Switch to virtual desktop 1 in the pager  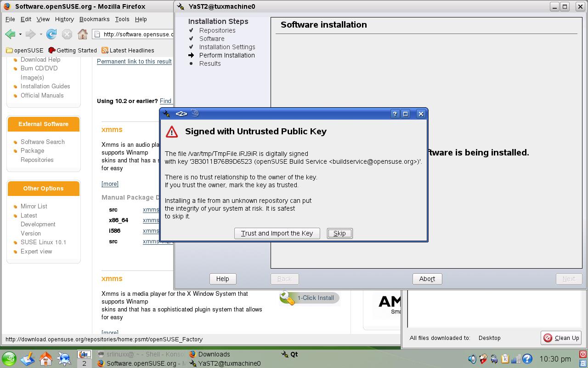84,354
